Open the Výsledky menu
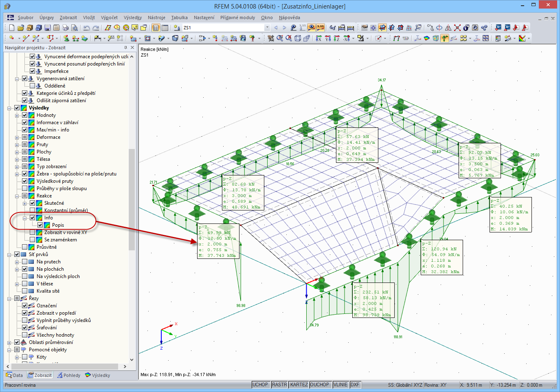Viewport: 560px width, 392px height. coord(133,18)
